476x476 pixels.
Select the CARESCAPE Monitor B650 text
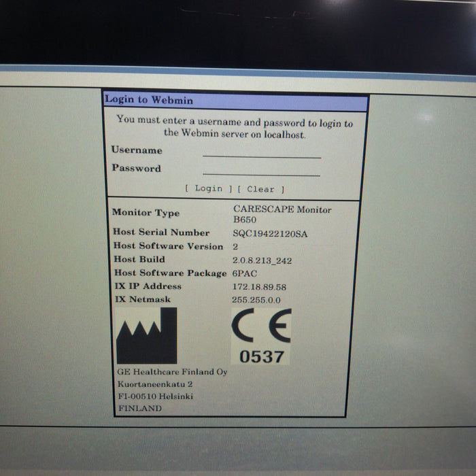pos(282,215)
